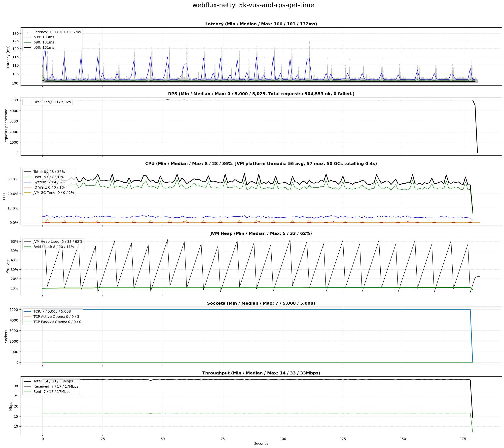Click the RPS chart title with total requests
Image resolution: width=504 pixels, height=448 pixels.
pyautogui.click(x=261, y=94)
